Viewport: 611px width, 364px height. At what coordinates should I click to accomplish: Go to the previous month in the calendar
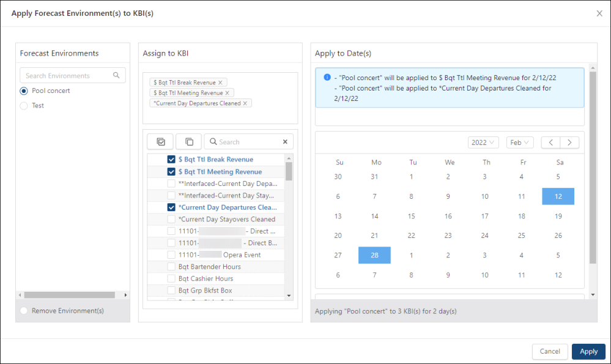pos(551,143)
